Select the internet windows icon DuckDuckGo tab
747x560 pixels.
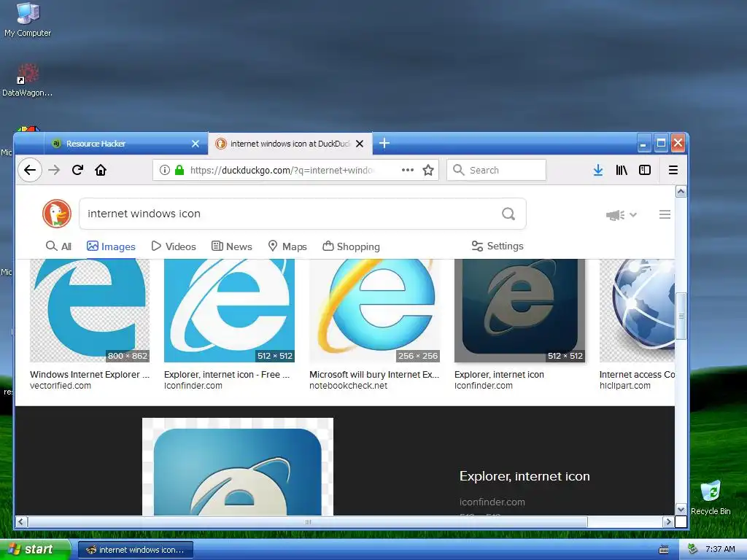[290, 144]
